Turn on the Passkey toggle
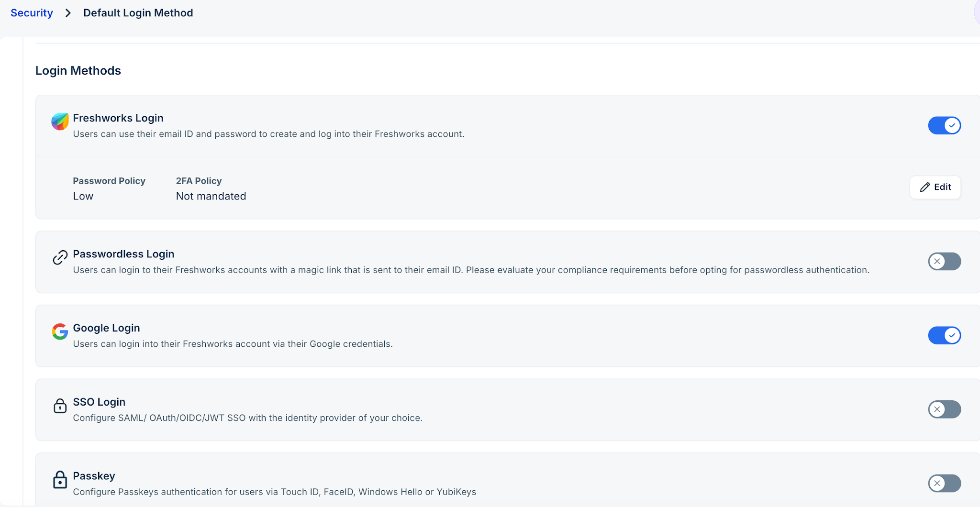 pyautogui.click(x=944, y=483)
